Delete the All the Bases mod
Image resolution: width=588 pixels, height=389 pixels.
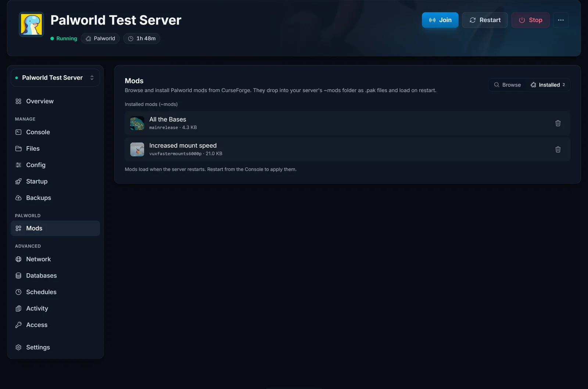558,123
